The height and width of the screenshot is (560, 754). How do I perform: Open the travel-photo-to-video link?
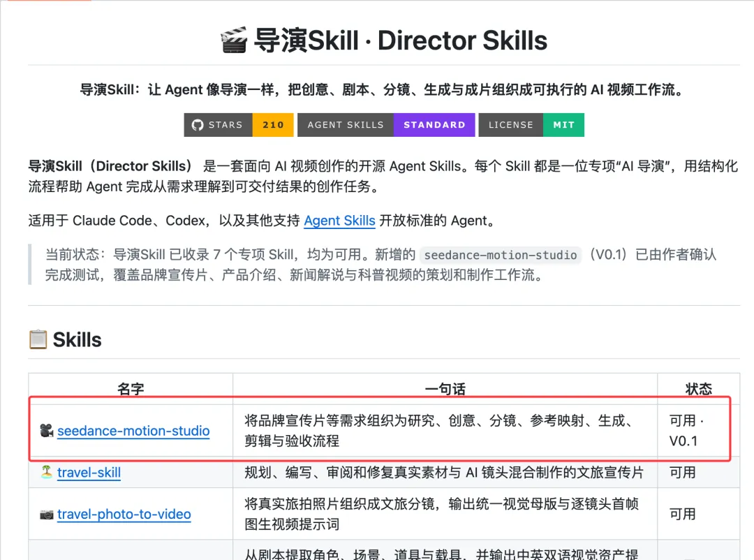pyautogui.click(x=124, y=515)
